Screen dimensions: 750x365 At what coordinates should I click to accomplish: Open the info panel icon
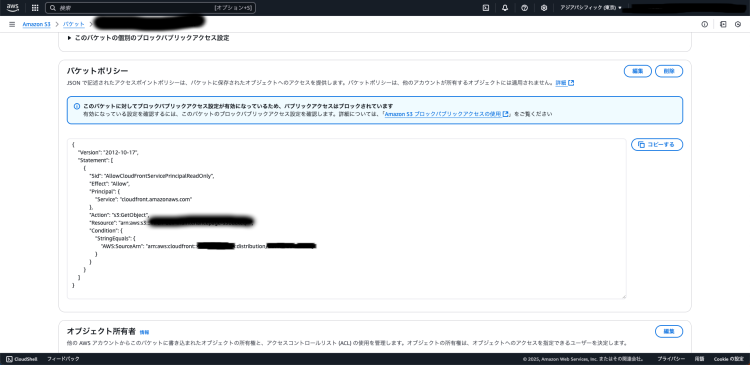point(705,24)
